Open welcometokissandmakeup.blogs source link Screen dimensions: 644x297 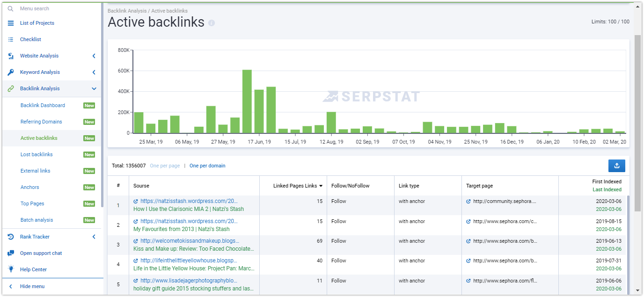tap(189, 241)
